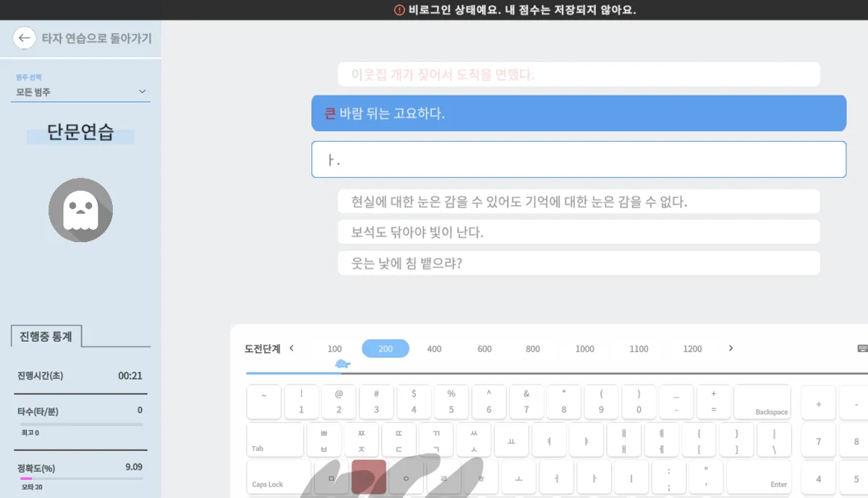Viewport: 868px width, 498px height.
Task: Select challenge stage 100
Action: point(334,349)
